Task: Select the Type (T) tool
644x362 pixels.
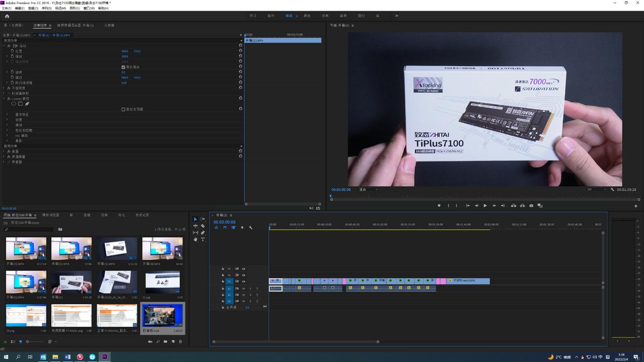Action: [x=203, y=240]
